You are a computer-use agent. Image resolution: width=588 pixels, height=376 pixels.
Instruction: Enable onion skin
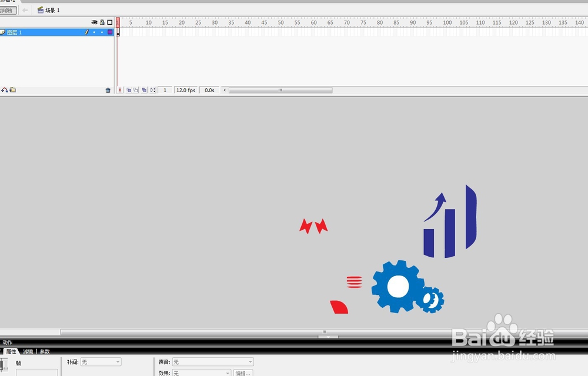click(x=129, y=90)
